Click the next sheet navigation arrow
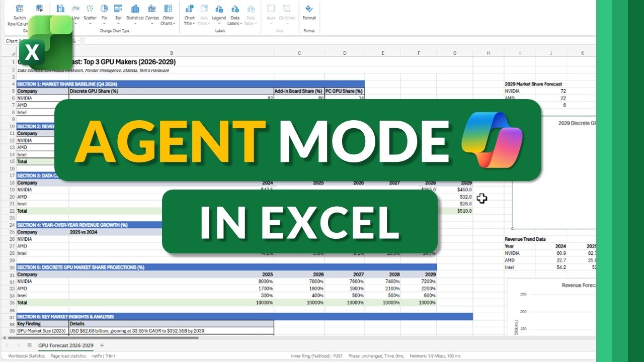 (x=18, y=345)
